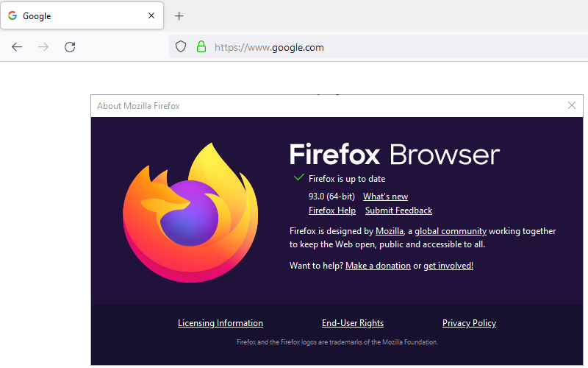Open the Firefox Help link
Screen dimensions: 588x368
[x=332, y=210]
